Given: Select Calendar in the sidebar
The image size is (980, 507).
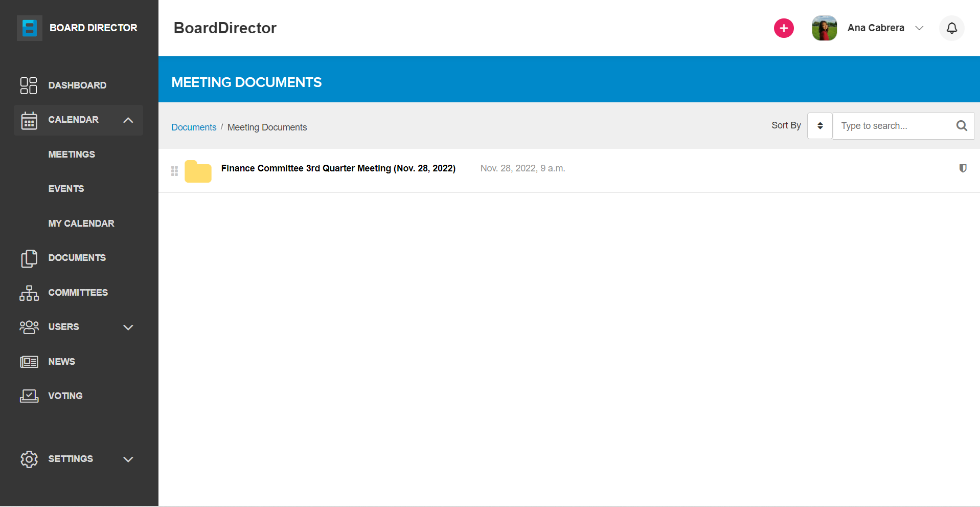Looking at the screenshot, I should (x=73, y=120).
